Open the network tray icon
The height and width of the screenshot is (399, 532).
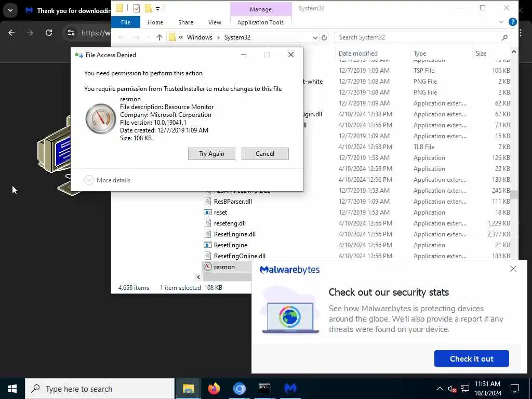pyautogui.click(x=465, y=389)
